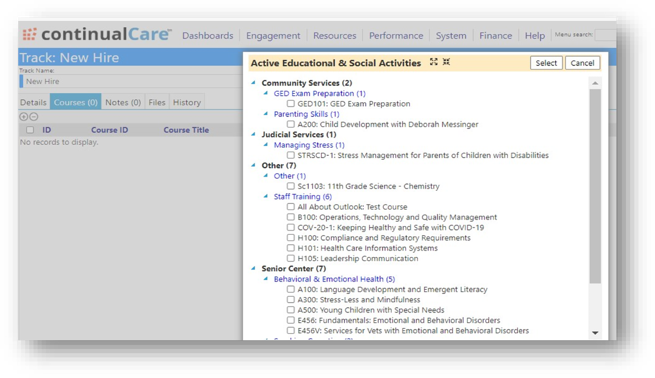This screenshot has height=378, width=655.
Task: Switch to the Courses (0) tab
Action: [76, 102]
